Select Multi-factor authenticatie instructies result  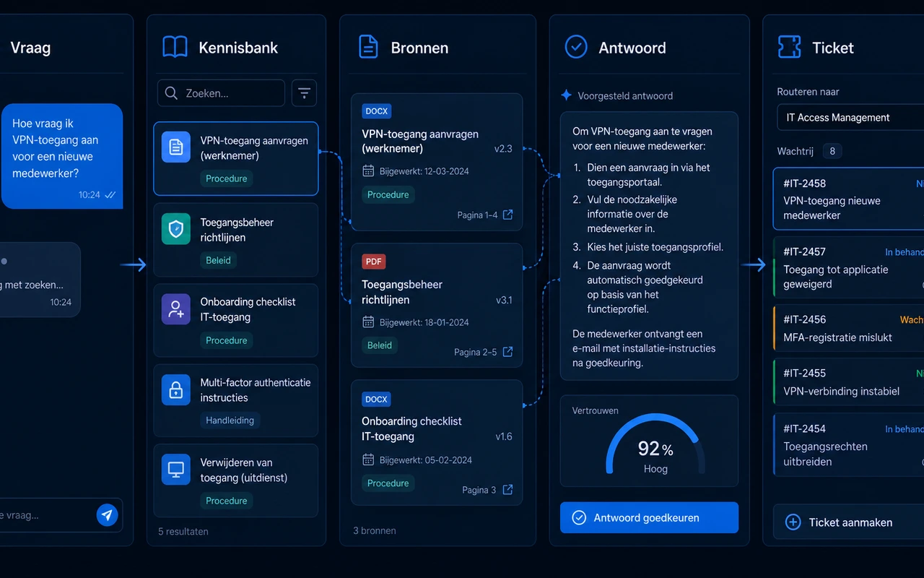(x=235, y=400)
